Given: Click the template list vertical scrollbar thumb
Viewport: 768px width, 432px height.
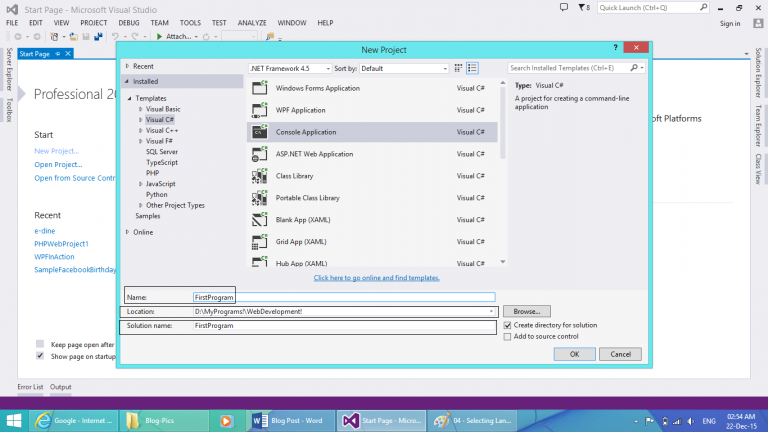Looking at the screenshot, I should click(503, 124).
